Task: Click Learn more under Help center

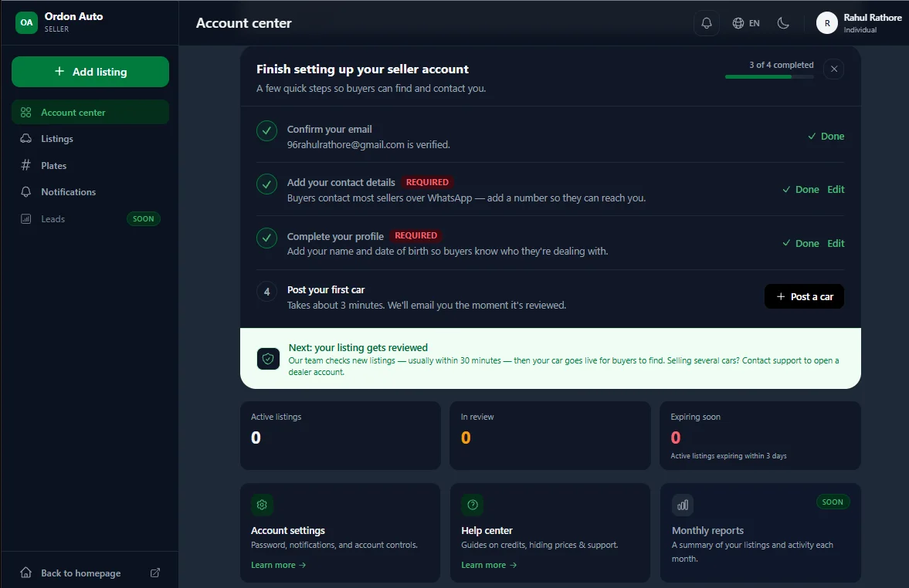Action: 489,565
